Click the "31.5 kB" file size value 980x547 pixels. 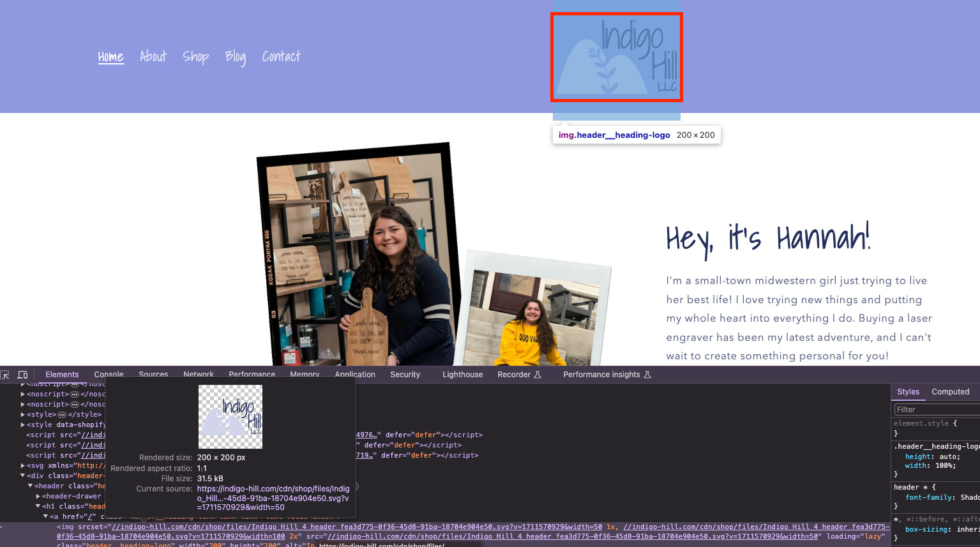210,479
